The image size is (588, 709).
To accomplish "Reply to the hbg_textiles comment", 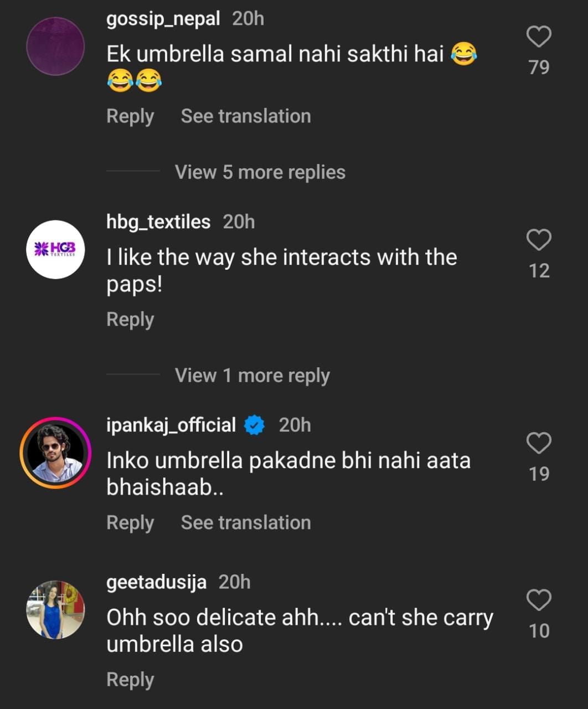I will (x=130, y=320).
